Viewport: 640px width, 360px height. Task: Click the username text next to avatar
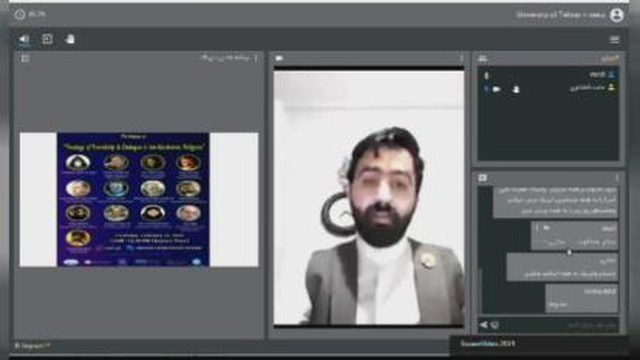(560, 15)
